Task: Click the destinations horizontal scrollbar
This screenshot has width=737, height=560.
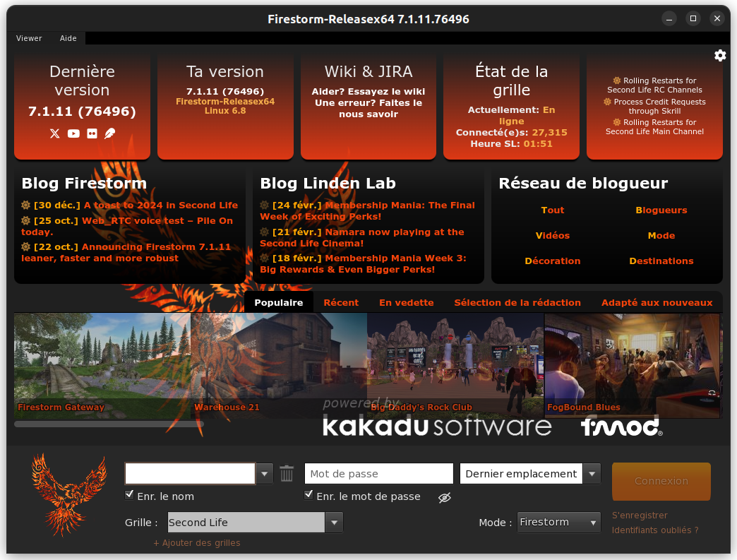Action: point(109,424)
